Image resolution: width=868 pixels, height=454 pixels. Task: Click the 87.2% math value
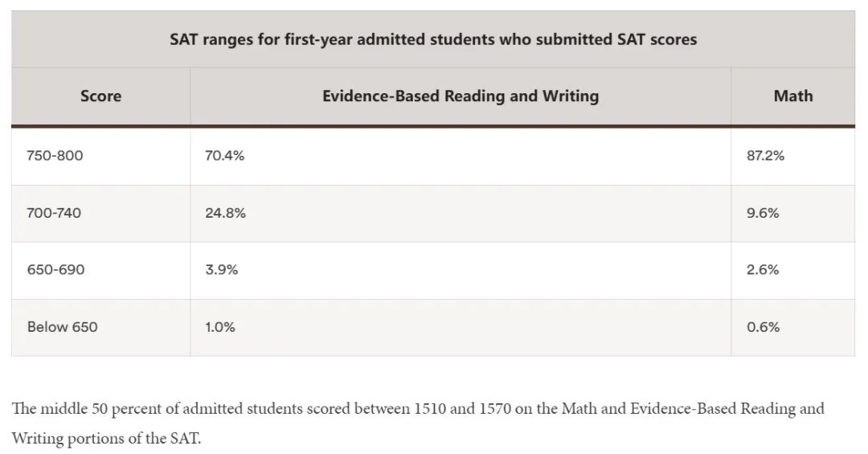click(766, 156)
